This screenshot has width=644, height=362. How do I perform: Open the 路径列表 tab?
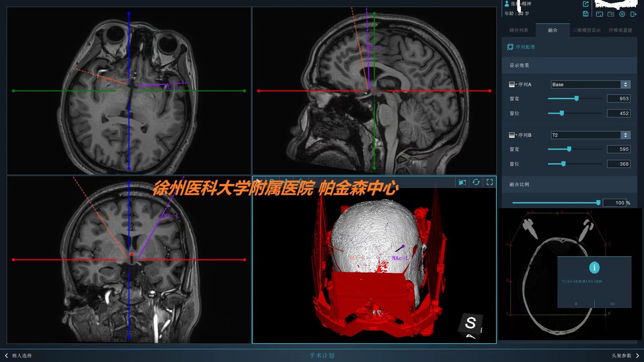coord(519,30)
